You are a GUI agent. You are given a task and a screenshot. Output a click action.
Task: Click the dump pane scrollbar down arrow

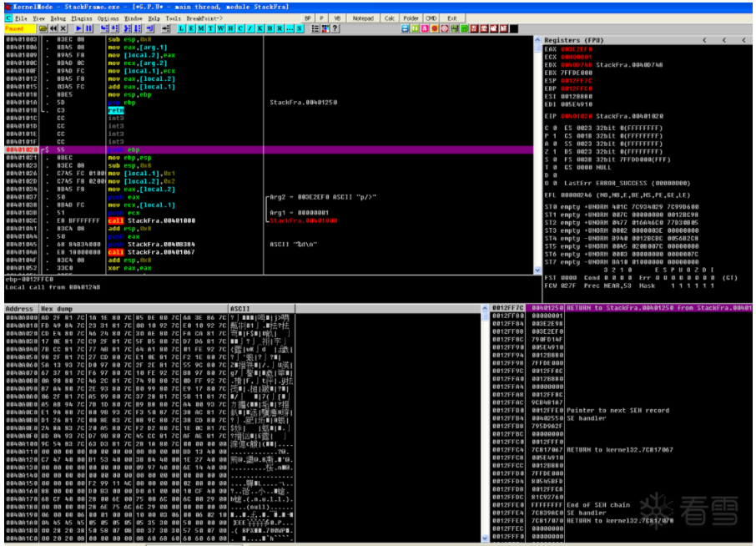click(x=485, y=538)
